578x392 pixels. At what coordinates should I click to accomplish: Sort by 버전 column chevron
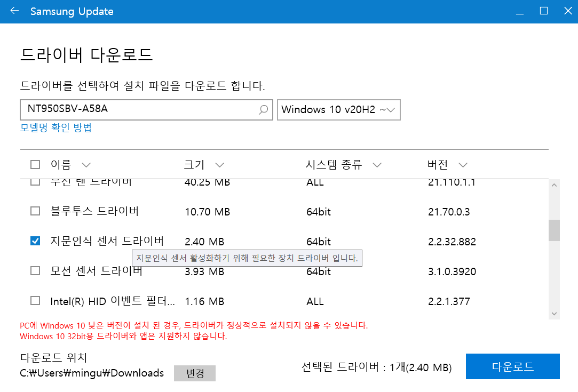pyautogui.click(x=463, y=165)
